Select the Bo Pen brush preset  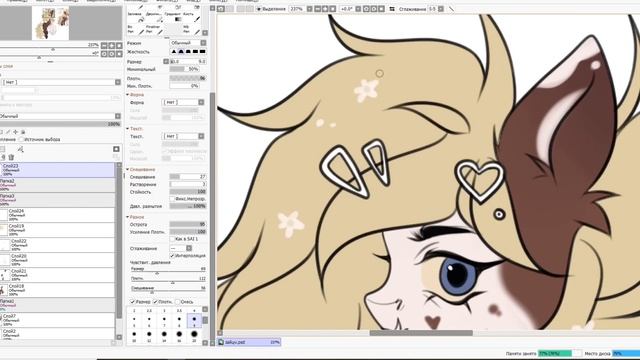(135, 29)
